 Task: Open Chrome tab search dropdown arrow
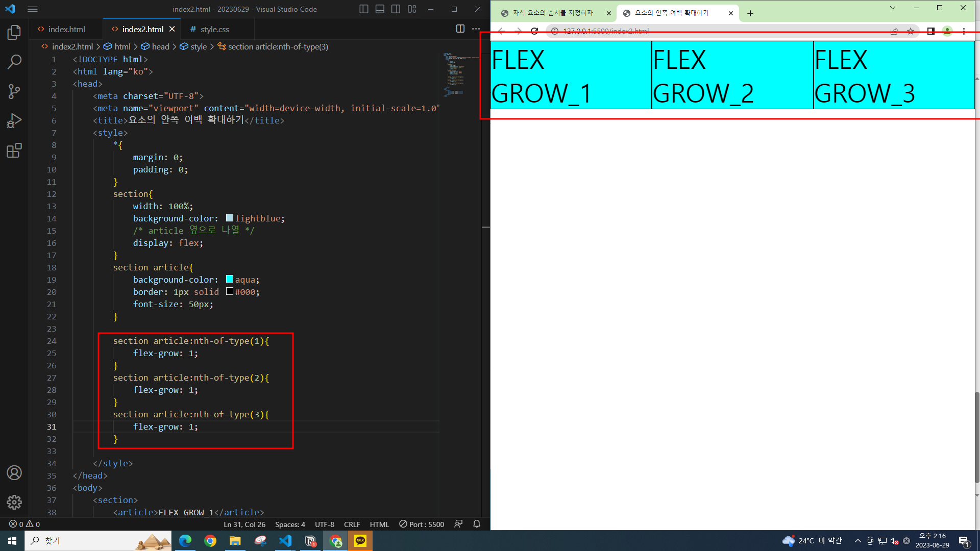[892, 8]
